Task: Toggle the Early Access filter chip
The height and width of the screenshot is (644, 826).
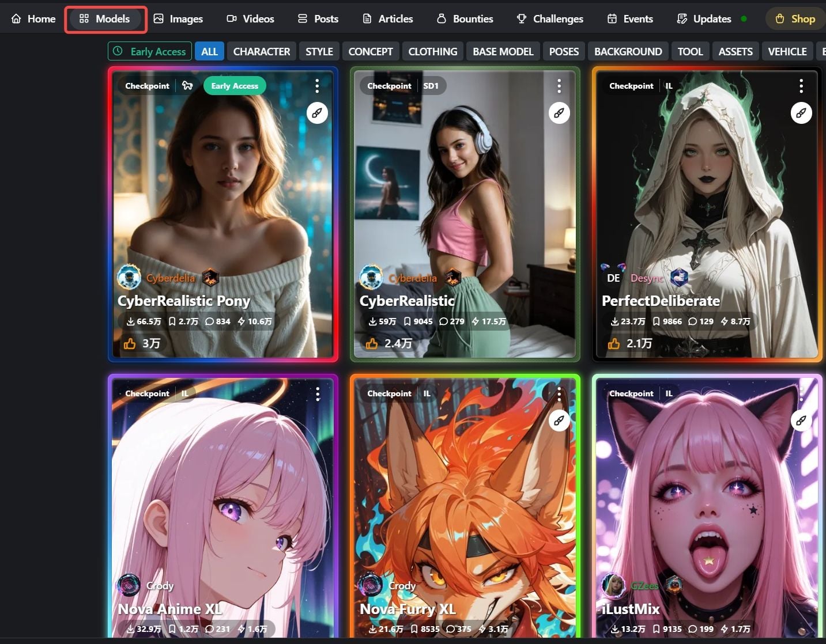Action: (x=150, y=51)
